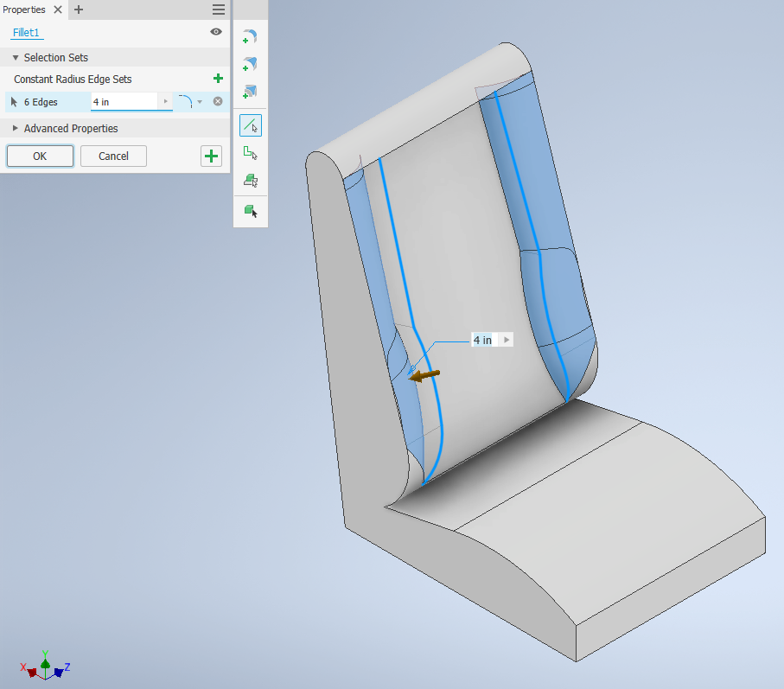This screenshot has width=784, height=689.
Task: Select the Properties tab
Action: (24, 10)
